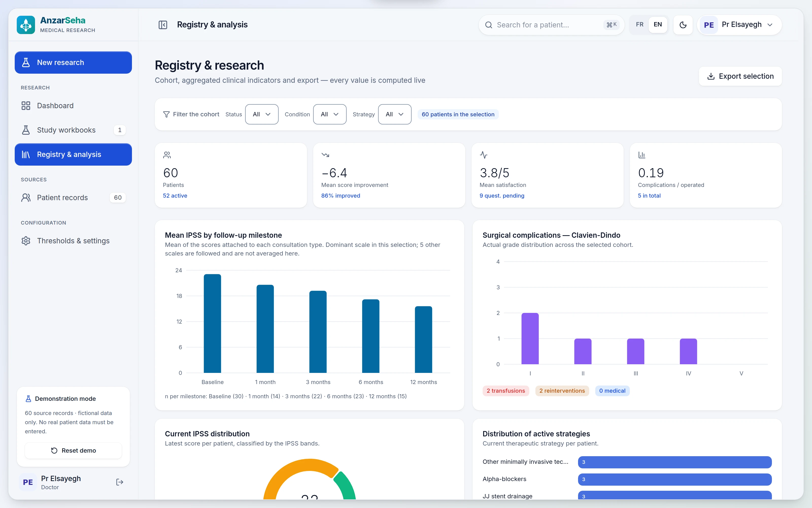The width and height of the screenshot is (812, 508).
Task: Click the Other minimally invasive techniques bar
Action: [x=675, y=462]
